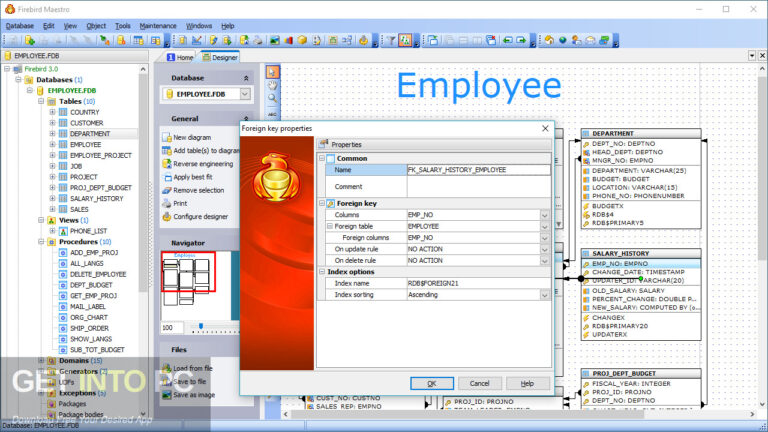Image resolution: width=768 pixels, height=432 pixels.
Task: Open the Object menu
Action: point(96,26)
